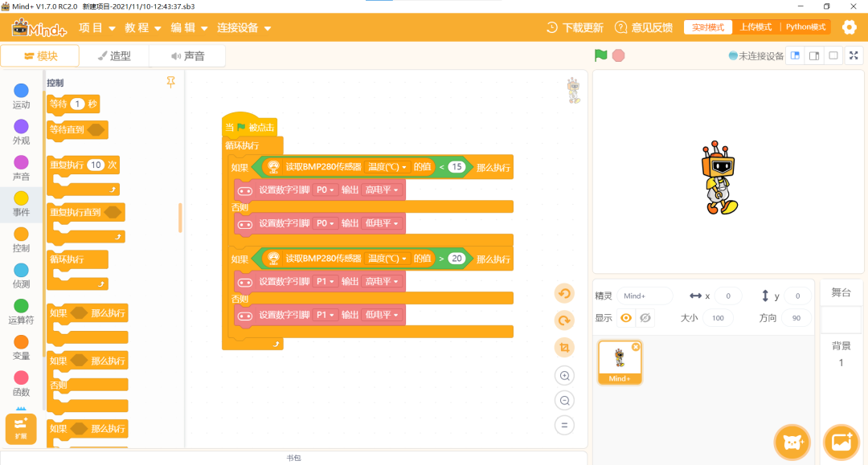The height and width of the screenshot is (465, 868).
Task: Open P1 pin dropdown in 高电平 block
Action: [325, 281]
